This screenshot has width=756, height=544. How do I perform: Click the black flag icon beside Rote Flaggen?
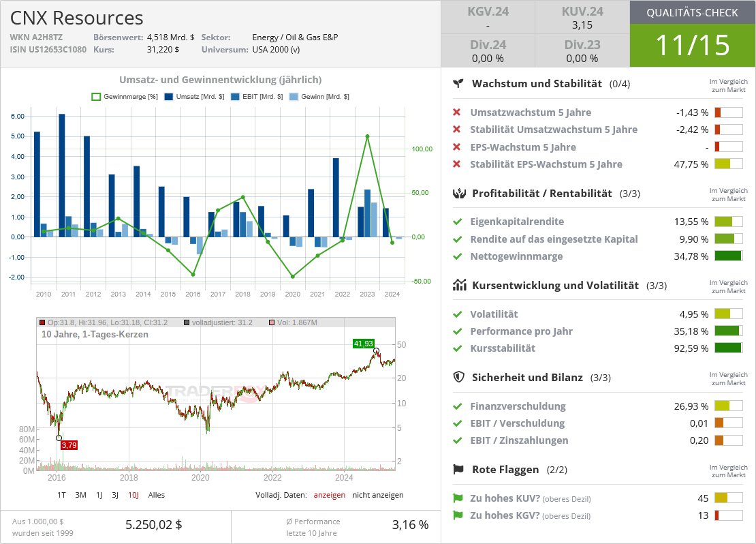click(x=458, y=469)
